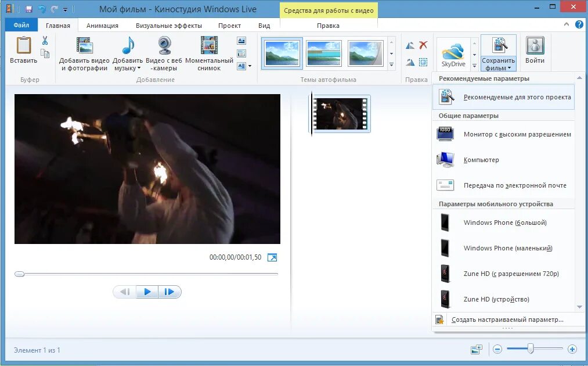Click the save menu scroll down arrow
Image resolution: width=588 pixels, height=366 pixels.
click(579, 307)
